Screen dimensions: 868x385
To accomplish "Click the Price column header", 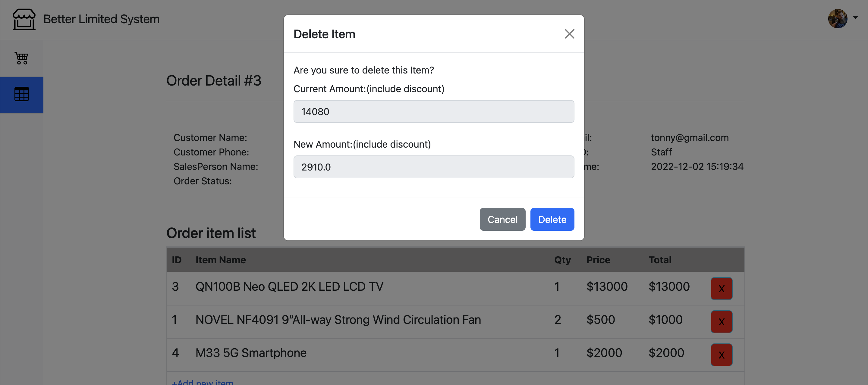I will click(x=598, y=260).
